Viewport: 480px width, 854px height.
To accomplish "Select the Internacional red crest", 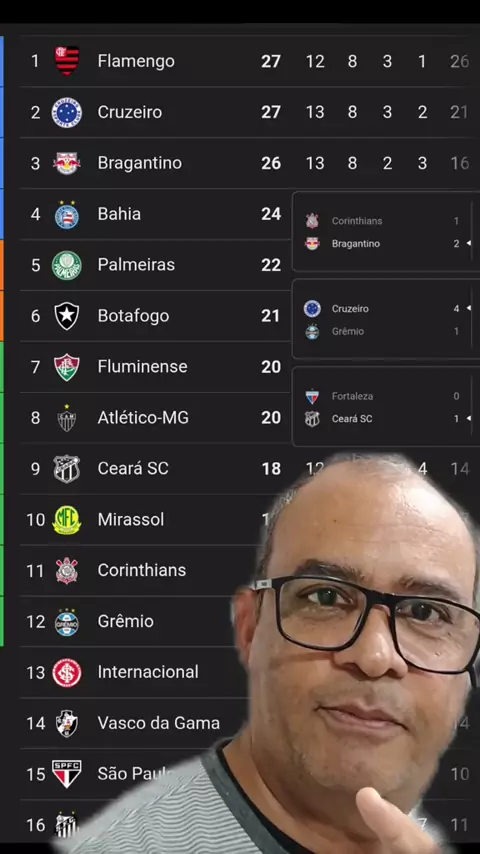I will tap(67, 673).
